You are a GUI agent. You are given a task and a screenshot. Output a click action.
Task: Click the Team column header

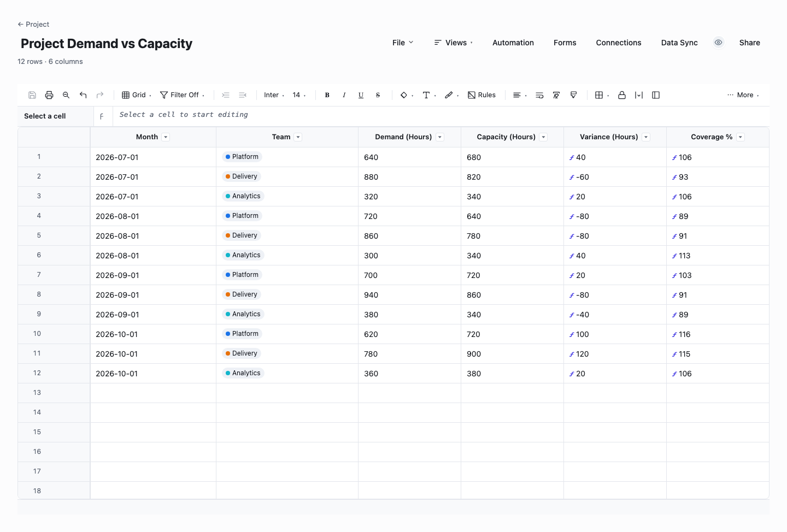[287, 137]
